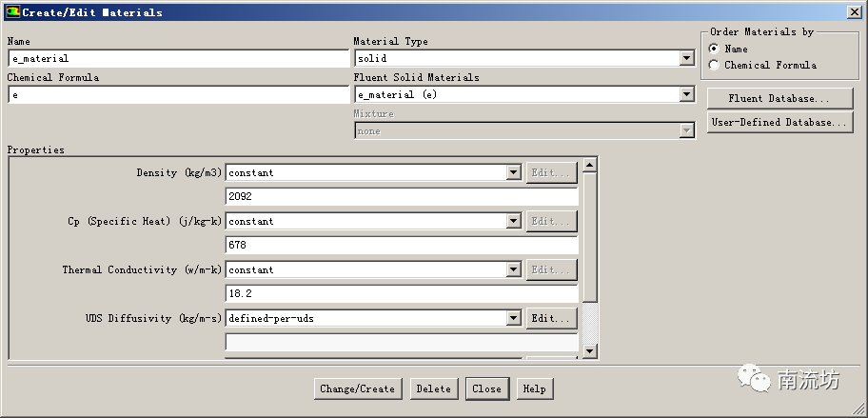The height and width of the screenshot is (418, 868).
Task: Click properties scrollbar down arrow
Action: click(x=589, y=351)
